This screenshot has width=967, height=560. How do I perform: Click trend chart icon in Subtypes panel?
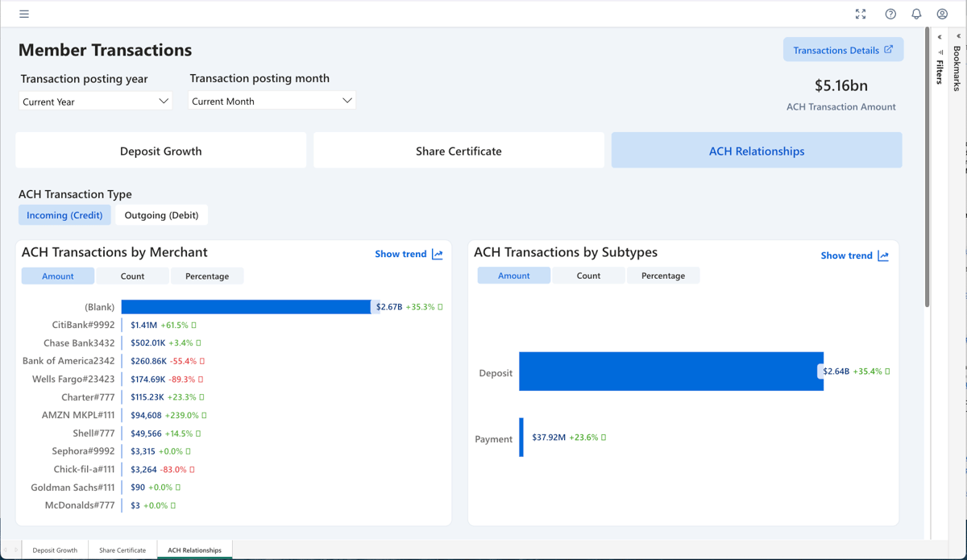[x=883, y=255]
